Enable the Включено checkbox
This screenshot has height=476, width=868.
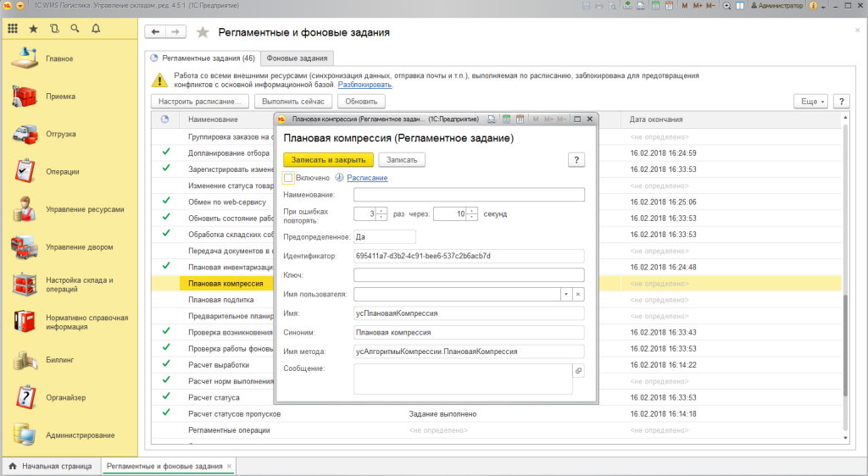pyautogui.click(x=288, y=178)
